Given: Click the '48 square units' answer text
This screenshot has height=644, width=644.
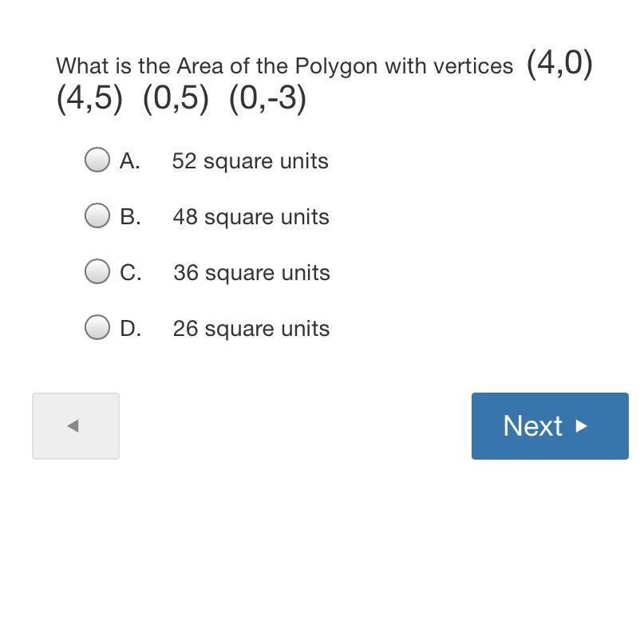Looking at the screenshot, I should [x=251, y=217].
